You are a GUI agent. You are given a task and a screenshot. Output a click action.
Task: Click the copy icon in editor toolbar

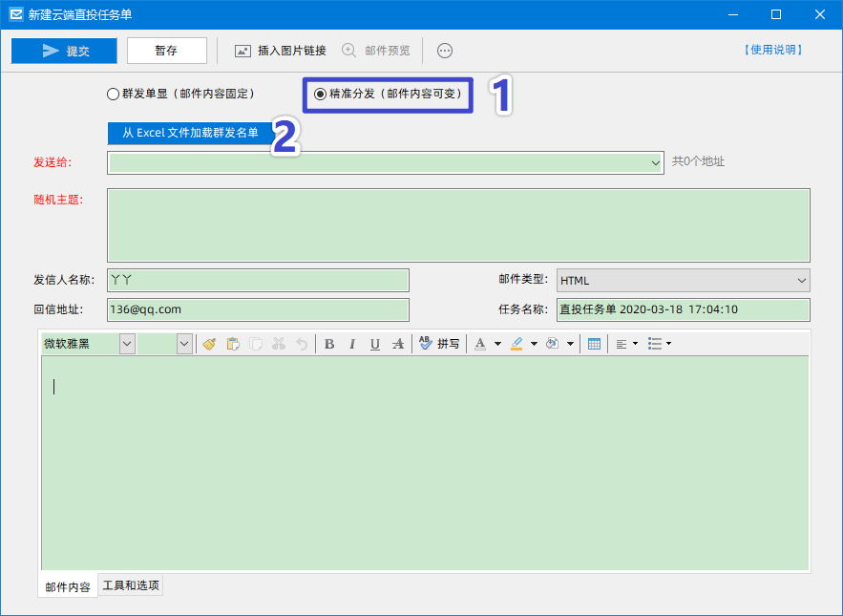coord(256,344)
